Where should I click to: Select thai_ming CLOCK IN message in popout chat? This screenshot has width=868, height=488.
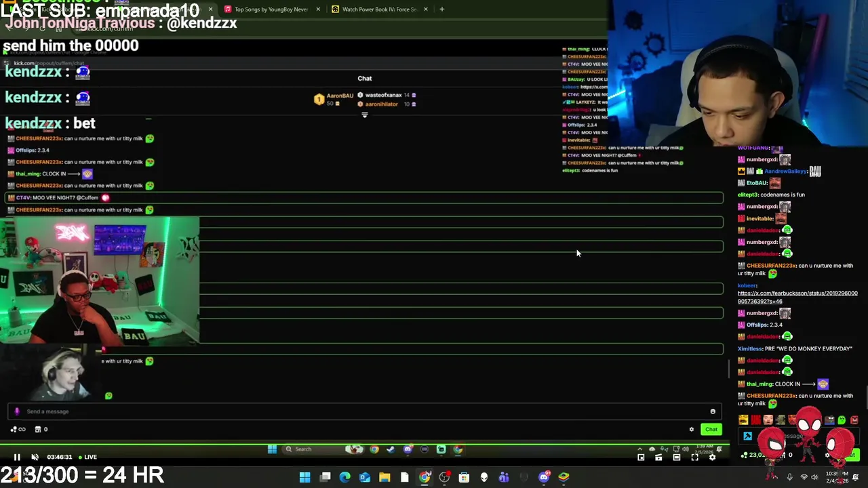pyautogui.click(x=50, y=174)
